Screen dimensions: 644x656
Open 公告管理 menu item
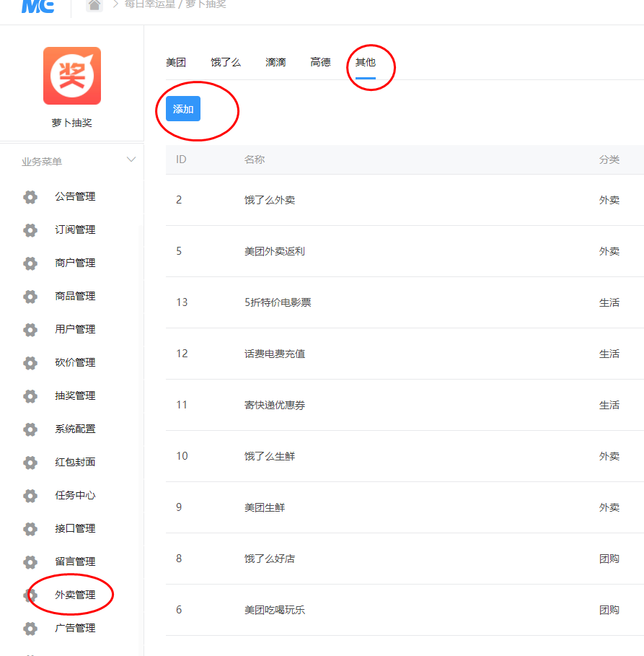pos(75,196)
